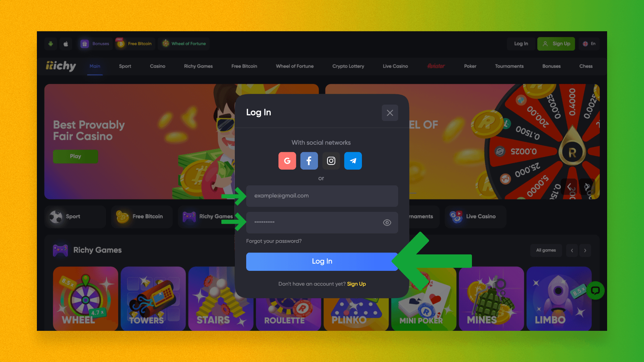Select the Tournaments navigation tab
The width and height of the screenshot is (644, 362).
point(509,66)
